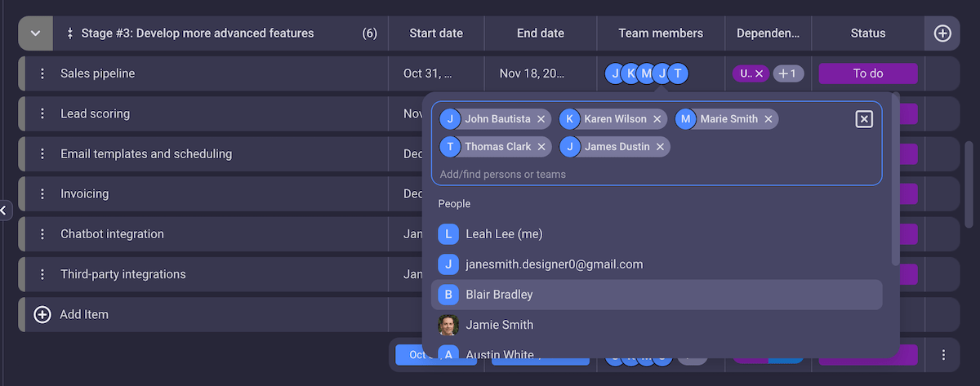The width and height of the screenshot is (980, 386).
Task: Collapse the Stage #3 group chevron
Action: 36,33
